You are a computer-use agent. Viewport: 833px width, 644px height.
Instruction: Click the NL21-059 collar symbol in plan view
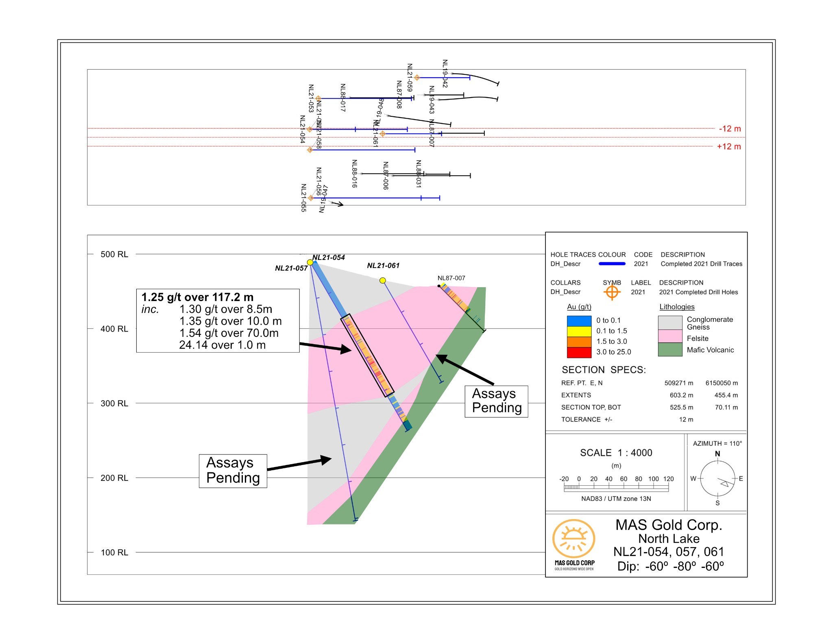tap(417, 77)
